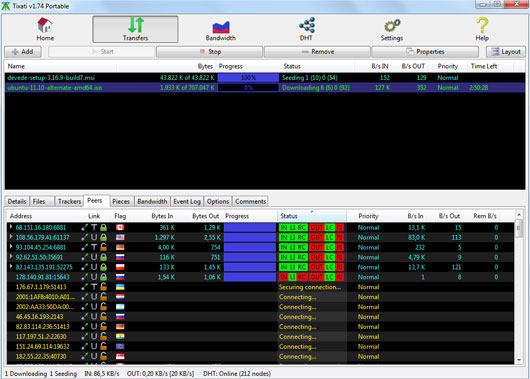Switch to the Event Log tab
This screenshot has width=530, height=379.
[187, 202]
